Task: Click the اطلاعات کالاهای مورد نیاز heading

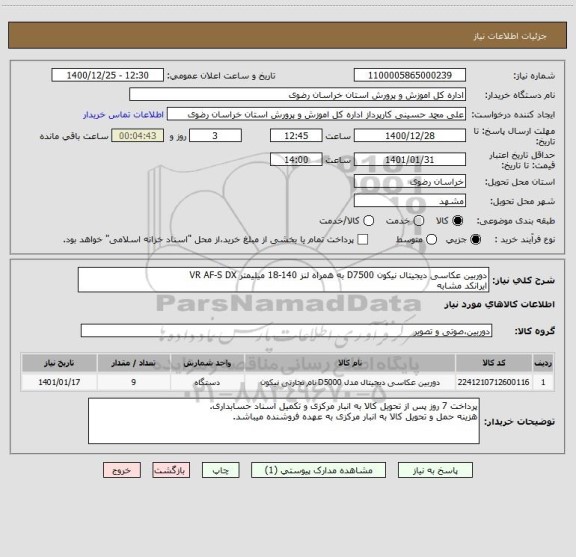Action: 500,305
